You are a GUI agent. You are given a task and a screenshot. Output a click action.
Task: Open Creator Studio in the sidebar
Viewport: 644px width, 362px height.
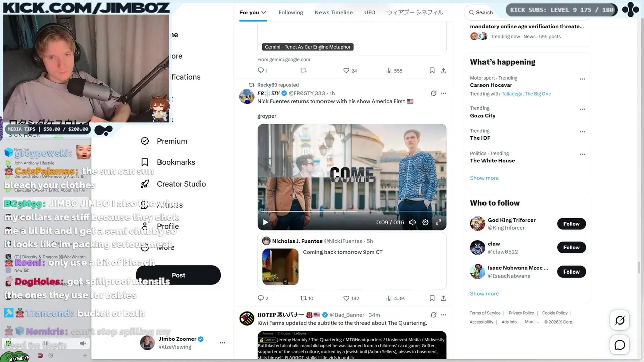pos(174,184)
